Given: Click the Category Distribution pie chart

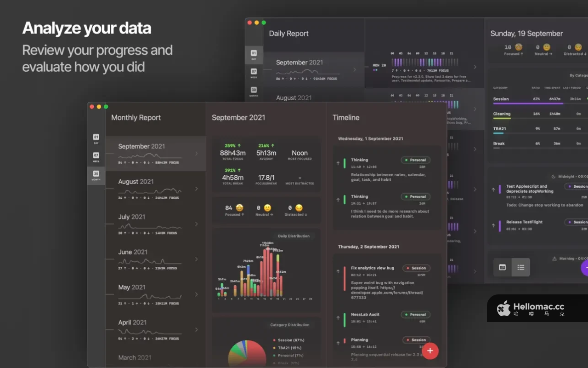Looking at the screenshot, I should tap(247, 354).
